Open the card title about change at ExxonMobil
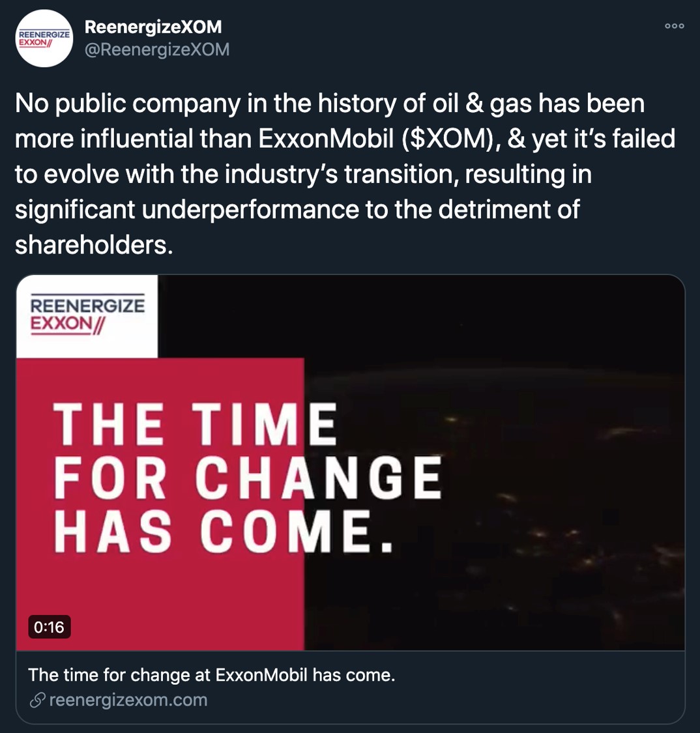This screenshot has width=700, height=733. 212,674
